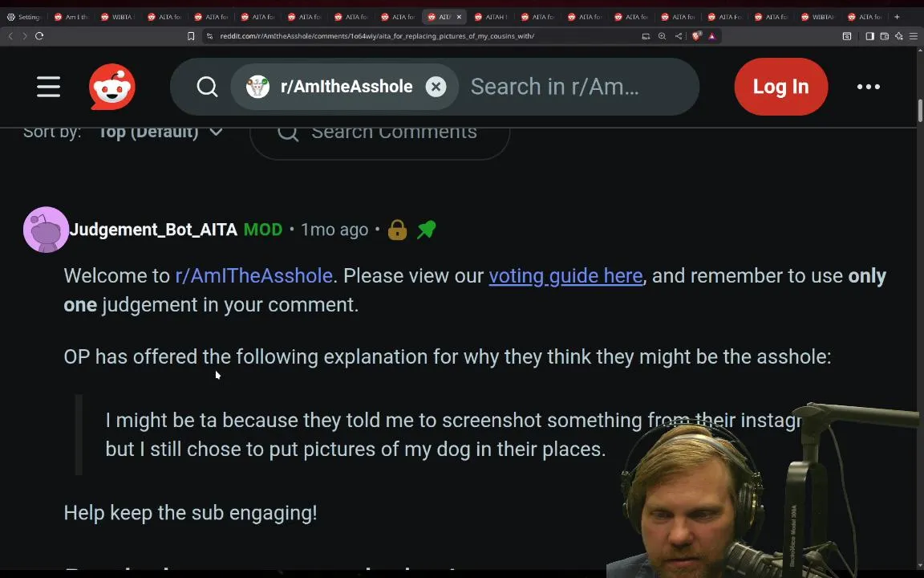This screenshot has width=924, height=578.
Task: Expand the Sort by Top dropdown
Action: point(160,132)
